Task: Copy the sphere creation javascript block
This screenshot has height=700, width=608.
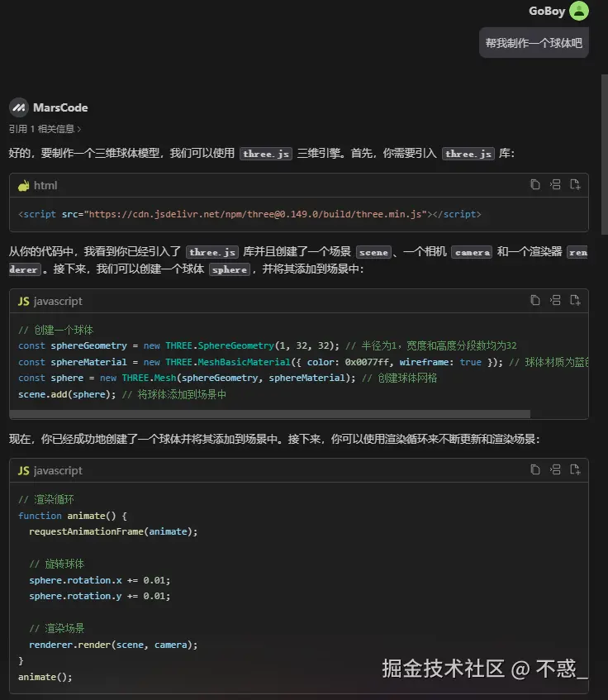Action: point(534,300)
